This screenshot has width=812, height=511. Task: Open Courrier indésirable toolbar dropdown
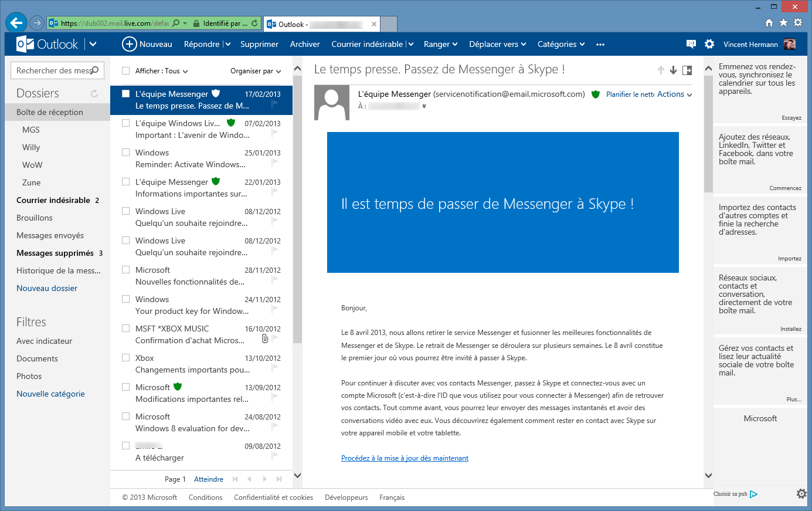click(x=411, y=44)
